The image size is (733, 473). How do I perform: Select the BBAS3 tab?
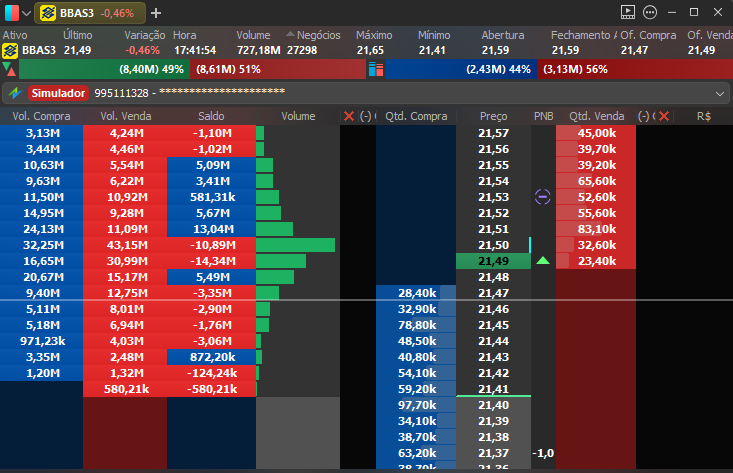tap(90, 13)
